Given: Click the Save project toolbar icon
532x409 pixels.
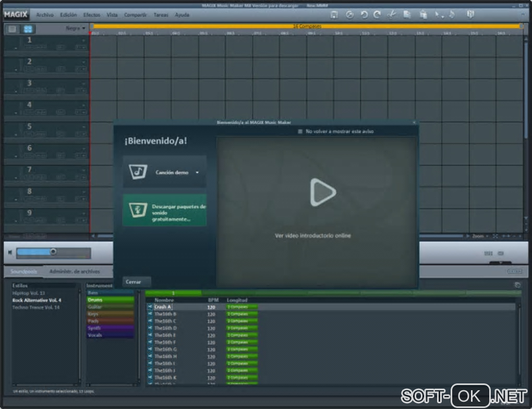Looking at the screenshot, I should pyautogui.click(x=334, y=15).
